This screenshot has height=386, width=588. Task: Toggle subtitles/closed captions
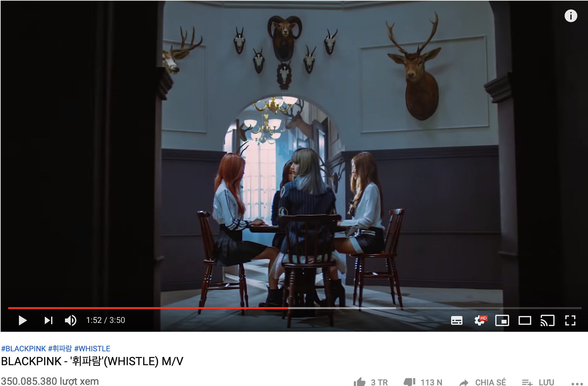tap(456, 320)
